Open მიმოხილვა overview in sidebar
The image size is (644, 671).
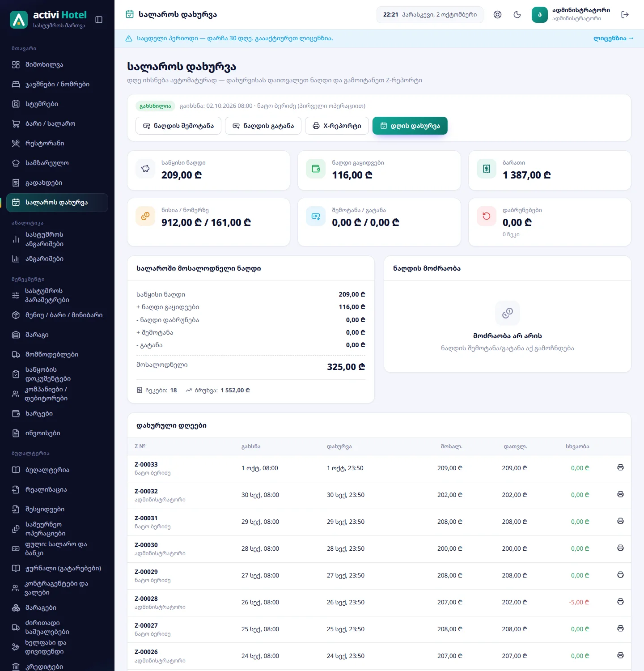(57, 64)
